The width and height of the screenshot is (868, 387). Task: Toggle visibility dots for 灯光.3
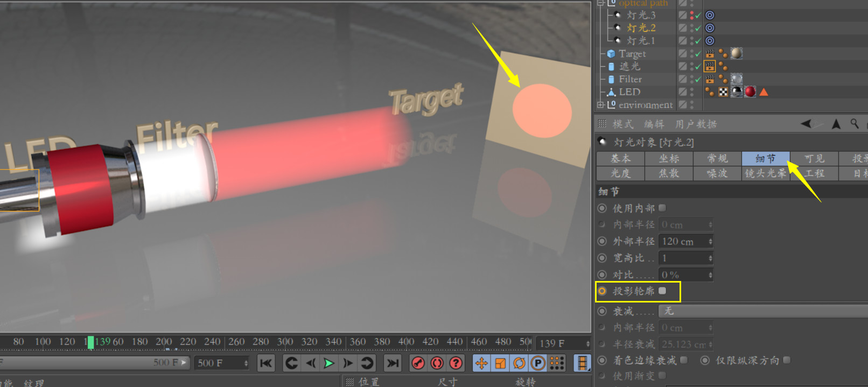[692, 15]
